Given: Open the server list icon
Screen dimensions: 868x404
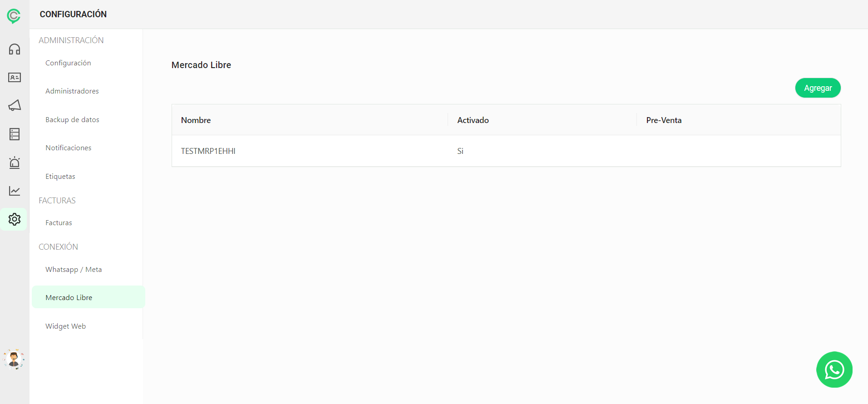Looking at the screenshot, I should (x=15, y=134).
